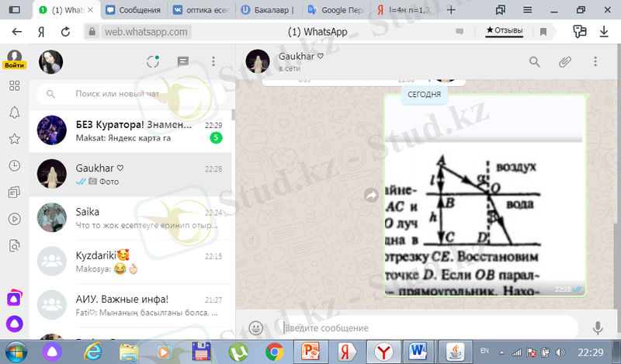The height and width of the screenshot is (364, 621).
Task: Open Word from the taskbar
Action: pyautogui.click(x=418, y=352)
